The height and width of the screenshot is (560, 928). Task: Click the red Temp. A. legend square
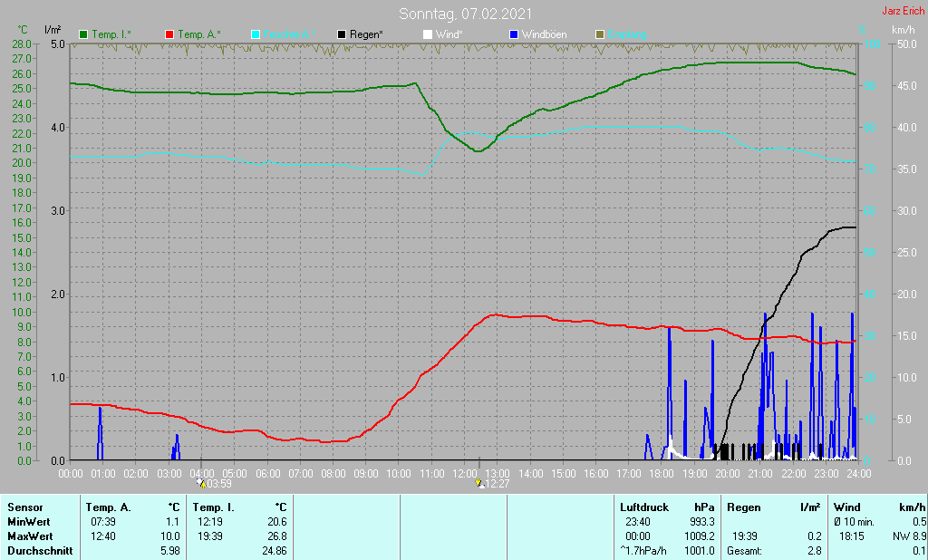[169, 34]
